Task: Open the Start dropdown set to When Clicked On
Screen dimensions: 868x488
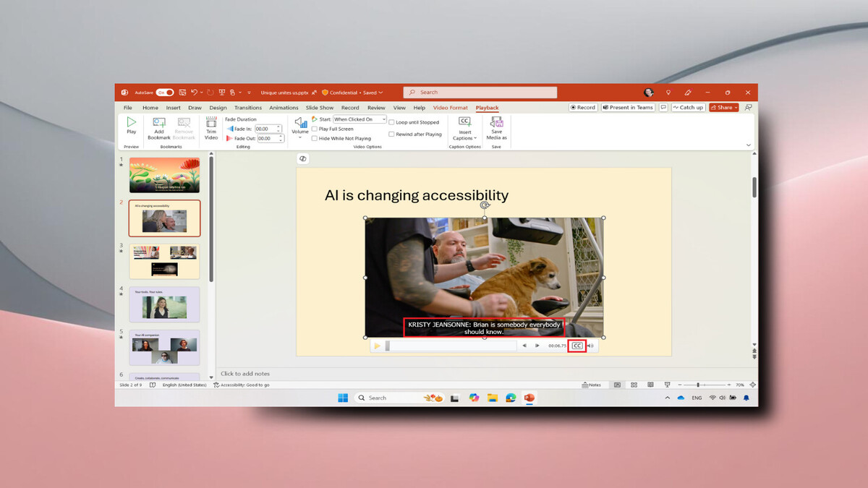Action: point(359,119)
